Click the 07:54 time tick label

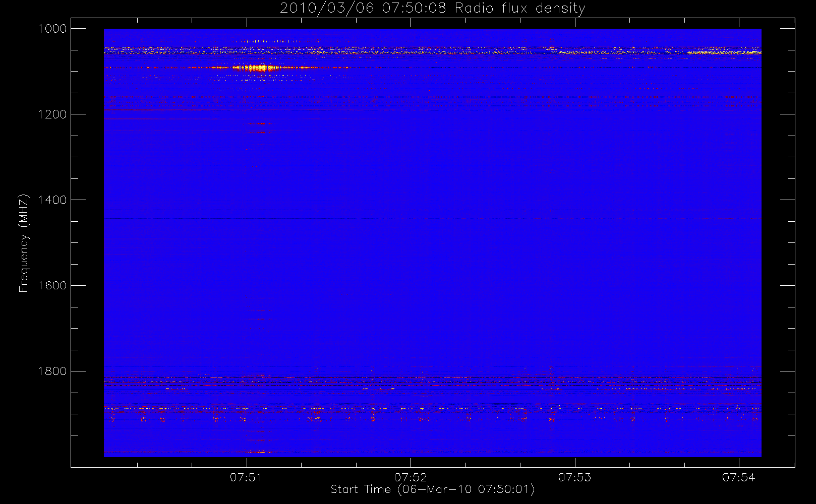point(738,477)
